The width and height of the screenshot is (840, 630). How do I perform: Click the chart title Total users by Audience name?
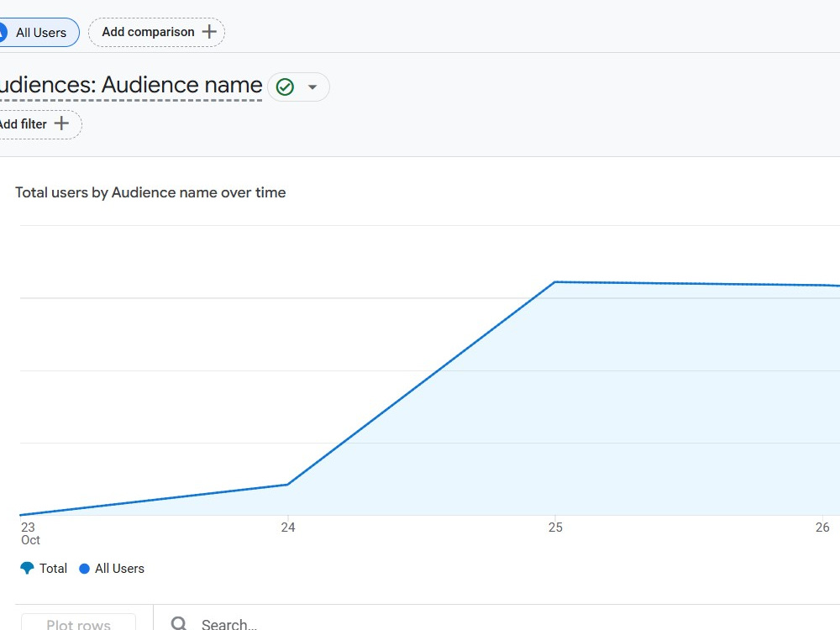(150, 192)
